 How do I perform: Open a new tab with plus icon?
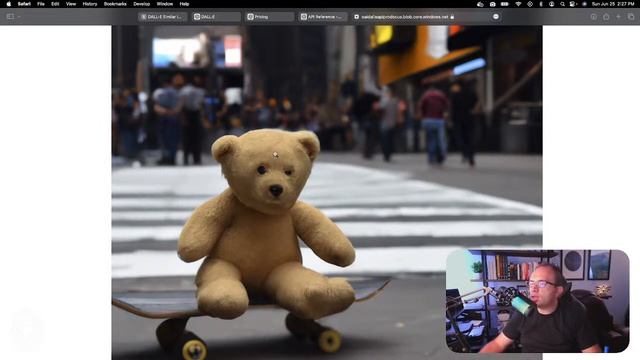click(618, 17)
